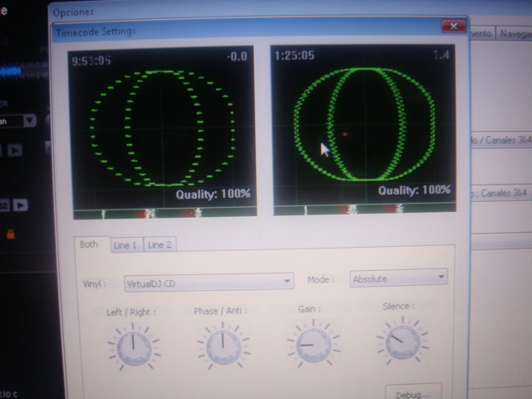Click the Silence knob
The height and width of the screenshot is (399, 532).
(x=402, y=341)
